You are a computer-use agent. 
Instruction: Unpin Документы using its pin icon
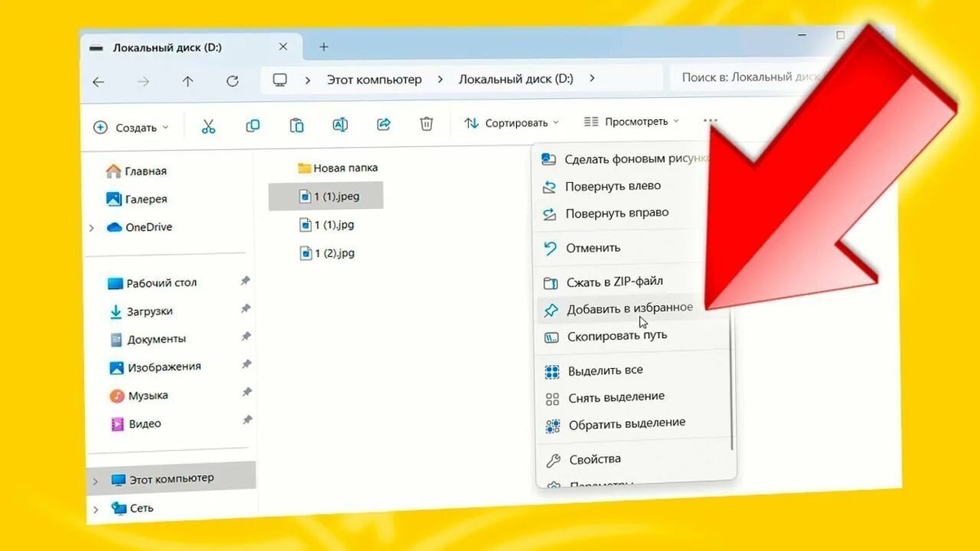coord(245,337)
